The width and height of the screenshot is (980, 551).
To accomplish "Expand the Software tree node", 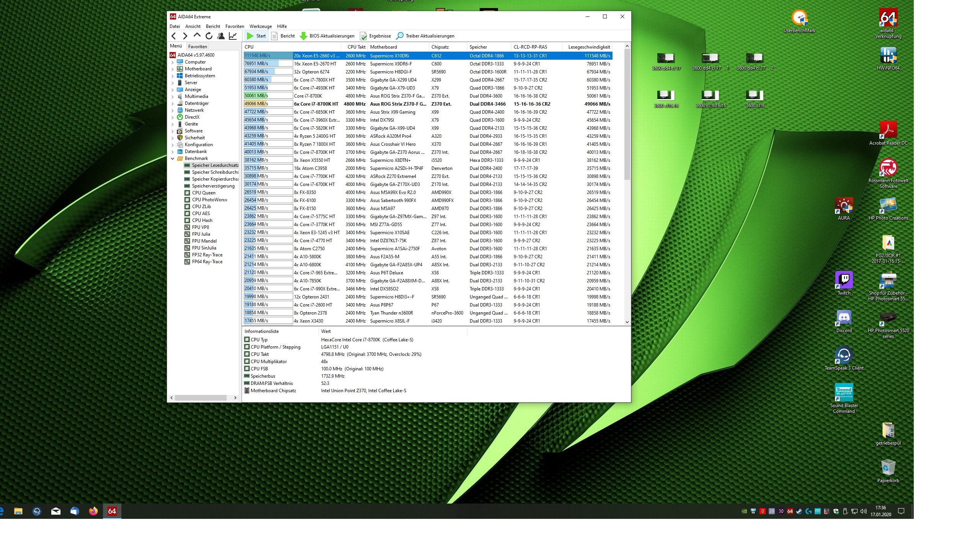I will coord(172,131).
